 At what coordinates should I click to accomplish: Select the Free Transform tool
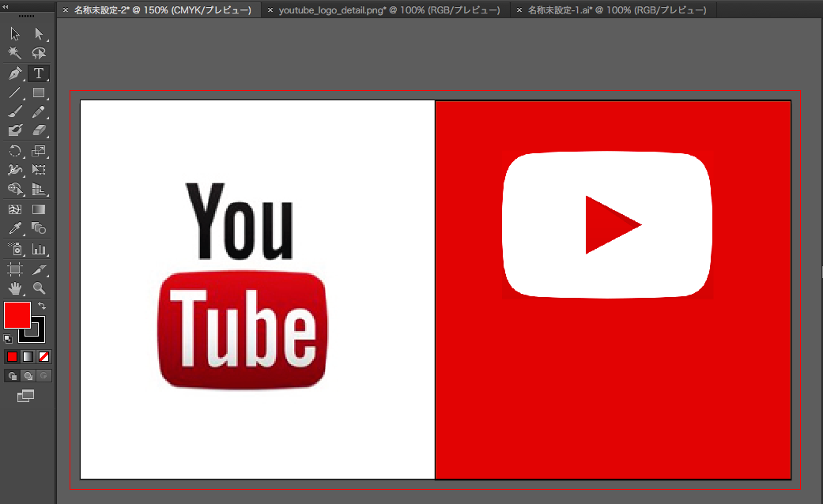pyautogui.click(x=39, y=170)
